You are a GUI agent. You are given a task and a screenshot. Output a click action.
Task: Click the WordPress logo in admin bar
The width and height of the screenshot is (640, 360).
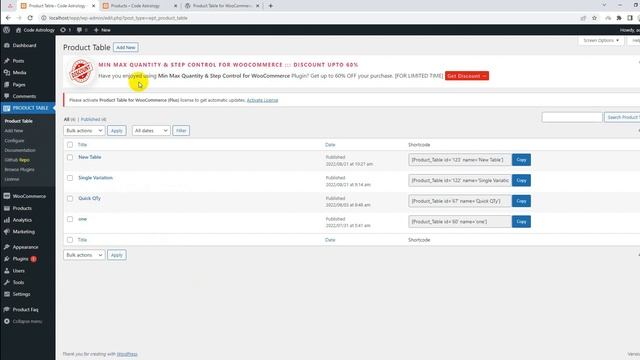pos(7,30)
